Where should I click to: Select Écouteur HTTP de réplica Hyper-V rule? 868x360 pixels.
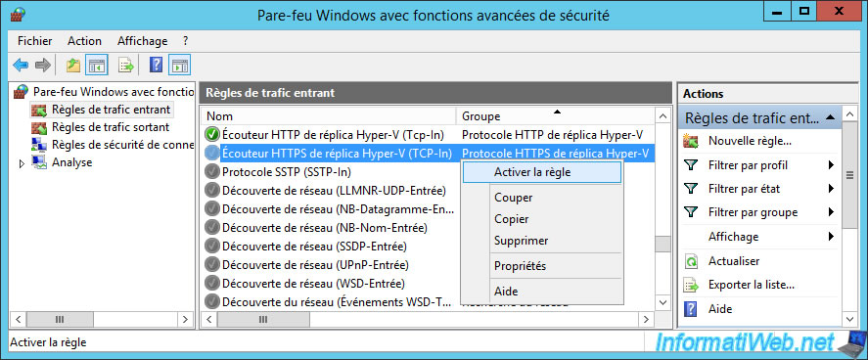click(333, 134)
